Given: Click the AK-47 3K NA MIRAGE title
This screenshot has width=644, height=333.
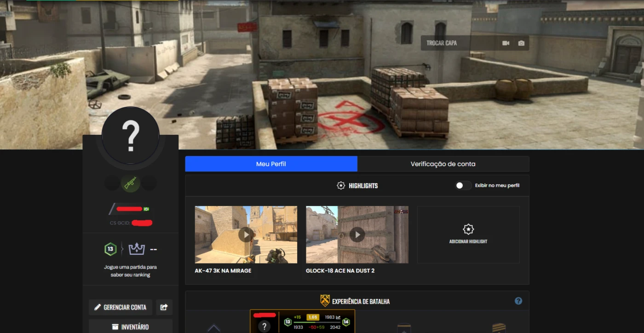Looking at the screenshot, I should (223, 271).
